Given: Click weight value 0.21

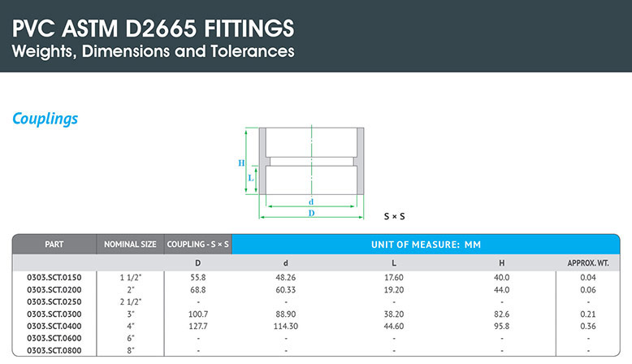Looking at the screenshot, I should [588, 314].
